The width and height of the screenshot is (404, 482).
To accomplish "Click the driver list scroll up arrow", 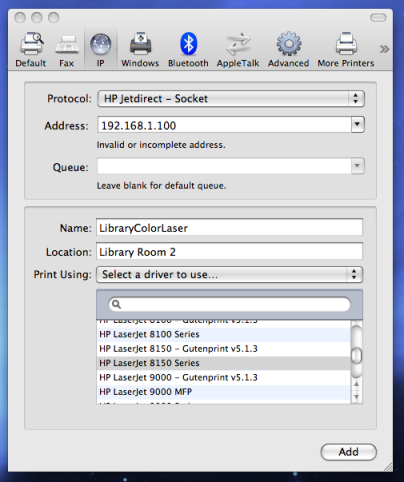I will [x=357, y=384].
